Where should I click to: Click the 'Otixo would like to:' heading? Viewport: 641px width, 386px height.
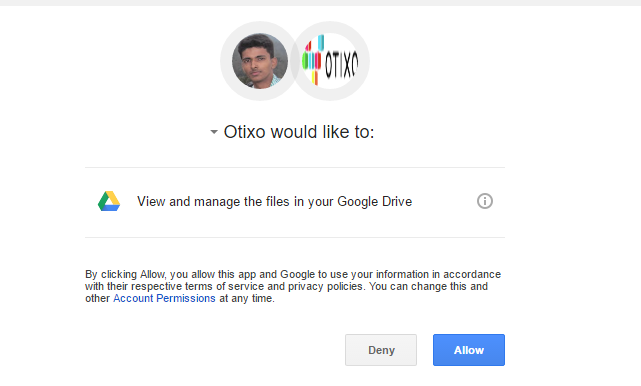[x=299, y=132]
